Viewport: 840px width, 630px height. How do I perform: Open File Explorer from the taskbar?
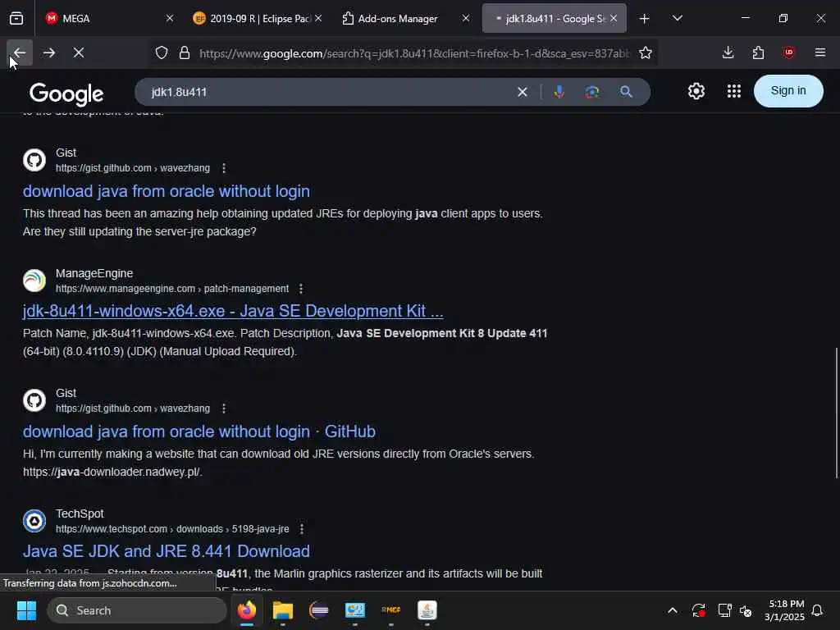283,610
